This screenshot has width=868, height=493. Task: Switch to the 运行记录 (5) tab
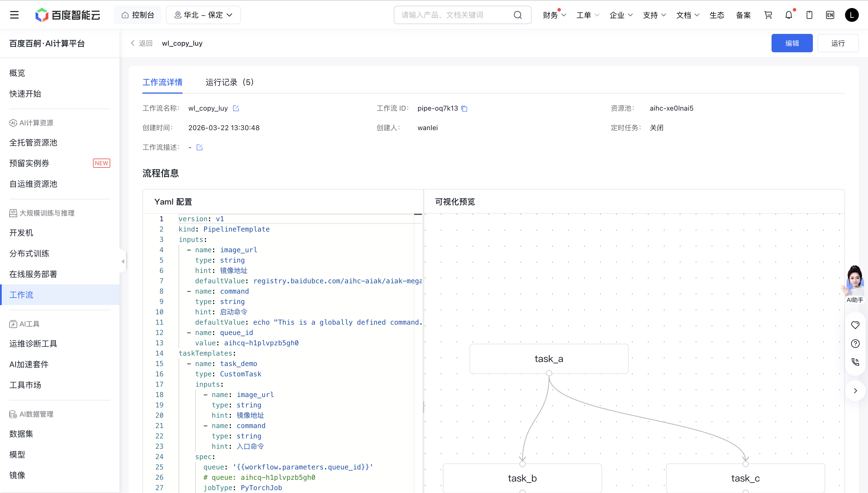point(229,82)
